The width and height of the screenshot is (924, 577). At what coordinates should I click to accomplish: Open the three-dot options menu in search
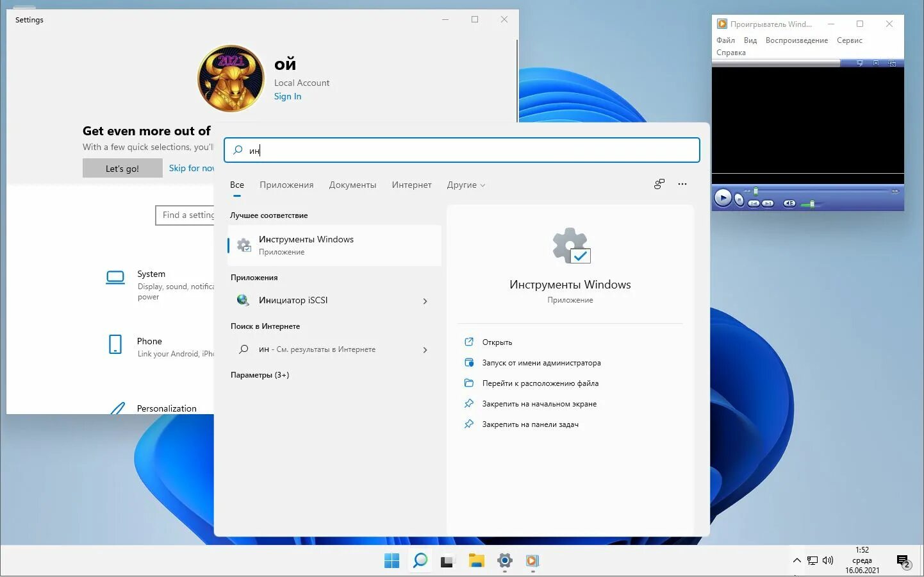click(682, 184)
